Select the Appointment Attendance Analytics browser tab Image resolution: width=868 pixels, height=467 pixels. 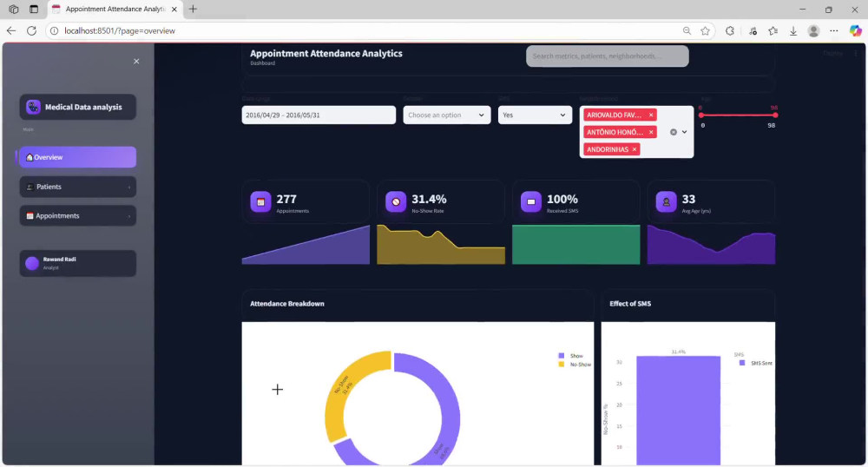(115, 9)
